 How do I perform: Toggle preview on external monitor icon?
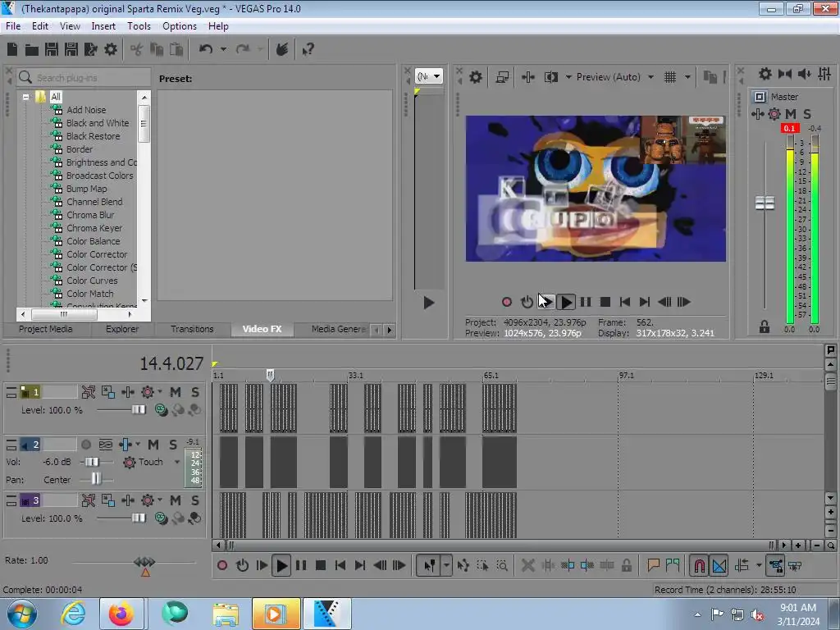pyautogui.click(x=502, y=77)
